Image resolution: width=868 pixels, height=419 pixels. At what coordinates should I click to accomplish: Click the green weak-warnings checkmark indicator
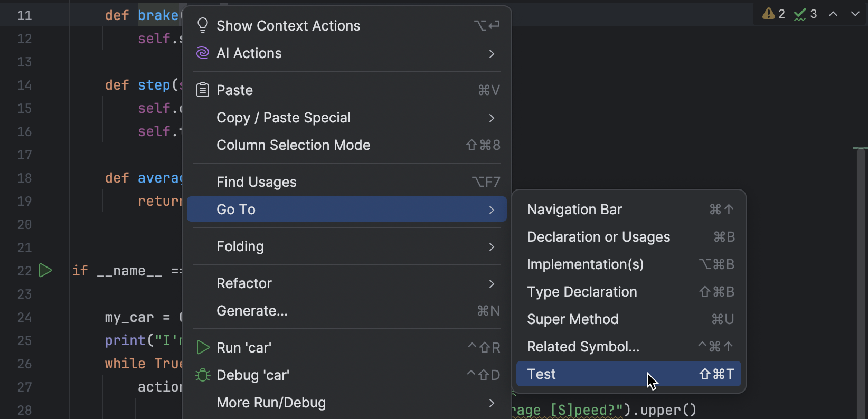tap(800, 14)
